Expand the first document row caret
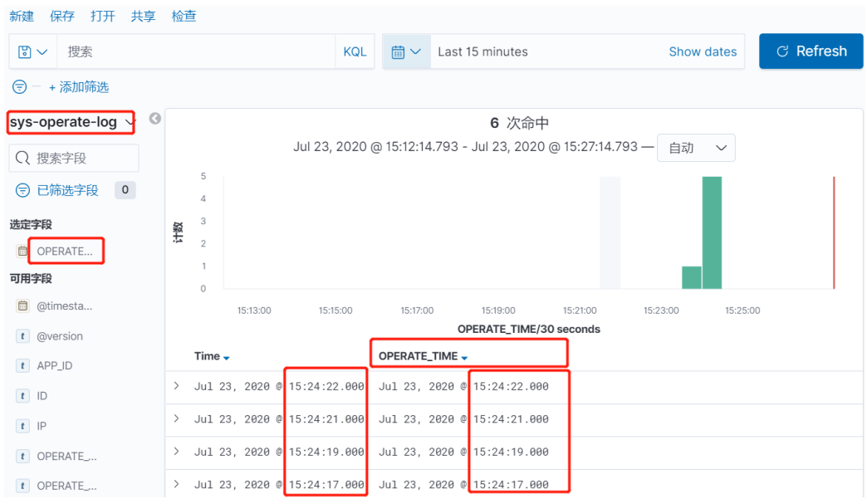Viewport: 867px width, 504px height. pos(176,385)
